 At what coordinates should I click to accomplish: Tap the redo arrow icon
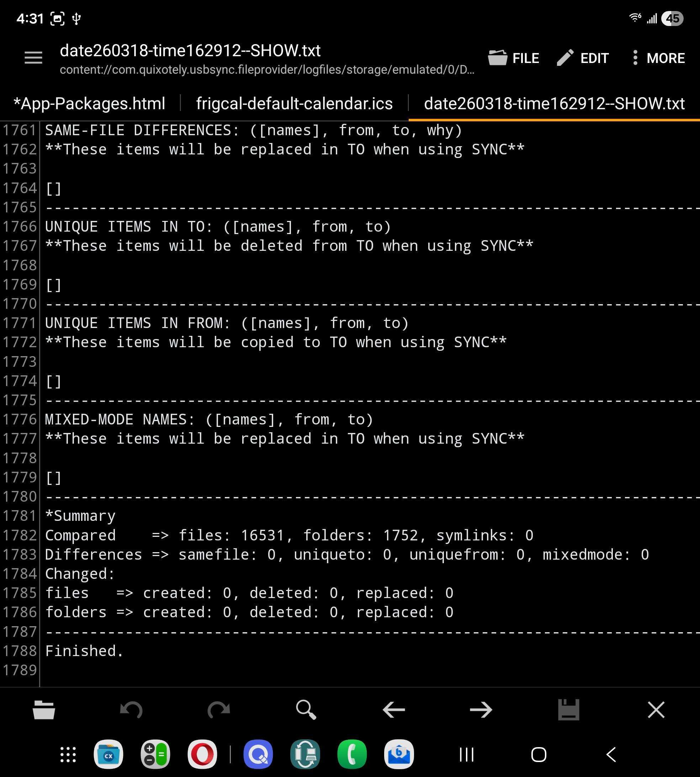pyautogui.click(x=219, y=710)
